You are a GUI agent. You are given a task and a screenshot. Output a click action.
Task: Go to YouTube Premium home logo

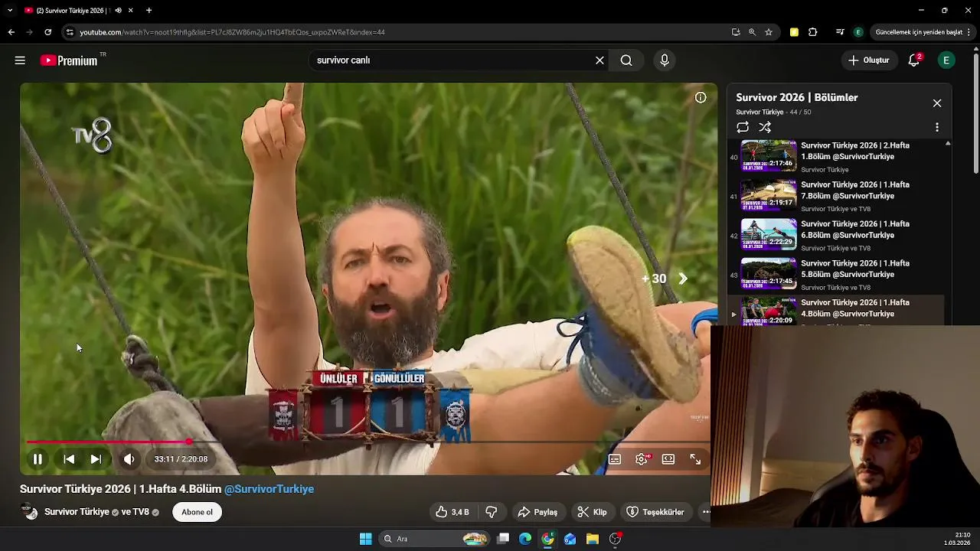(69, 60)
